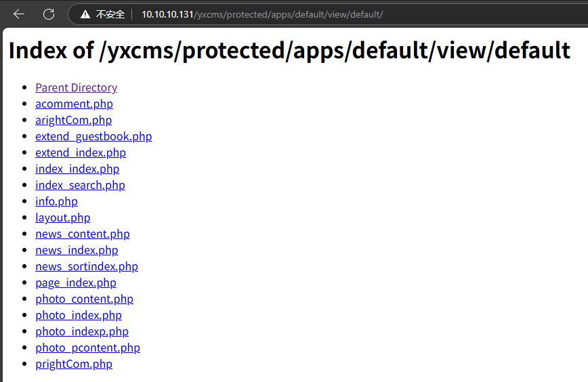
Task: Click the browser back arrow
Action: click(19, 14)
